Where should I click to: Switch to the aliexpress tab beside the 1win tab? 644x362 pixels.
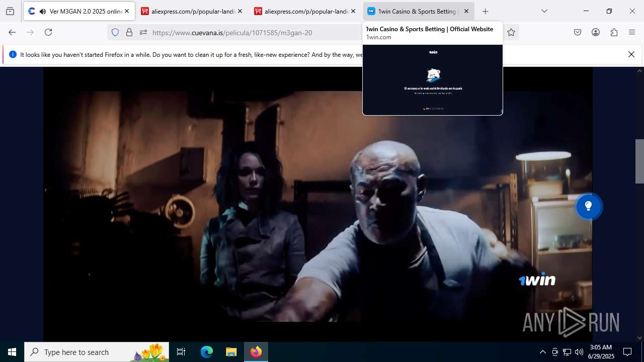pos(305,11)
